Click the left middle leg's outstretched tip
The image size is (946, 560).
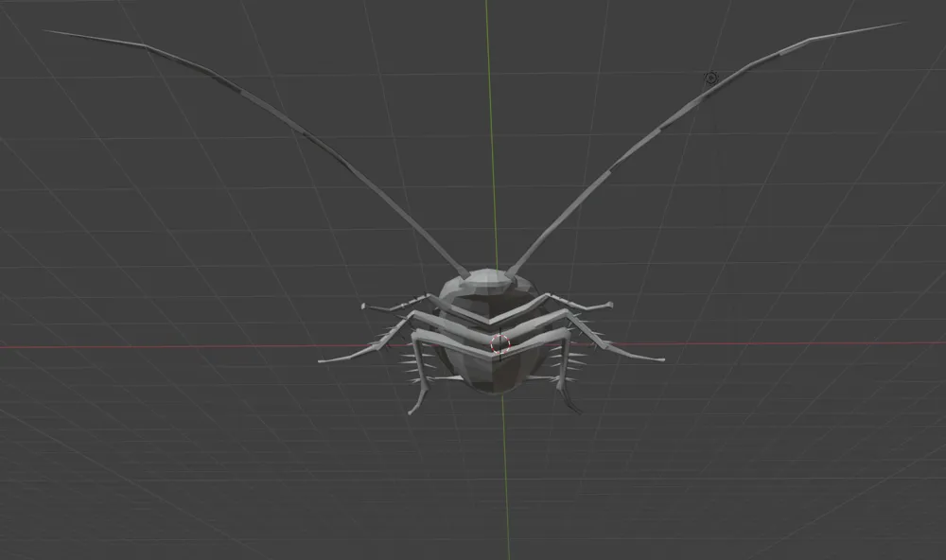click(323, 360)
